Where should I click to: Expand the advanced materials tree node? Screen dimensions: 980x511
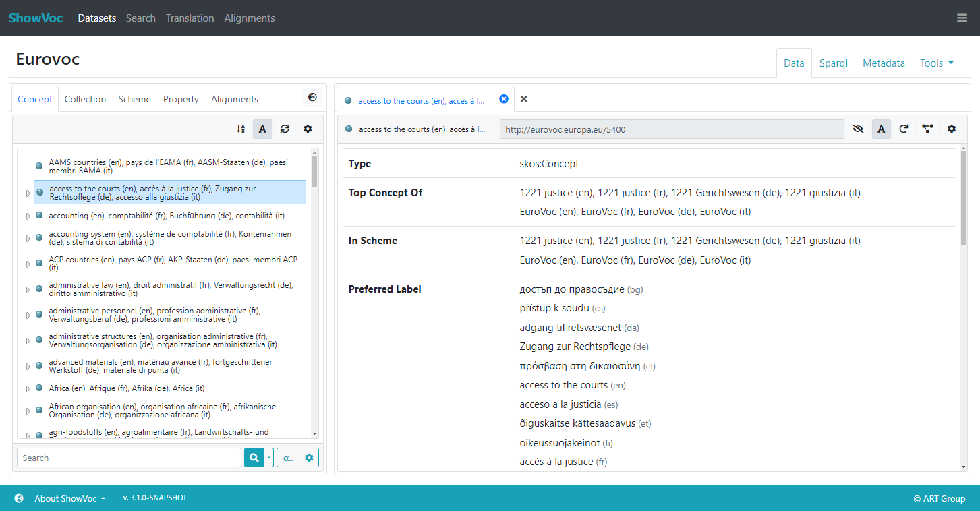pyautogui.click(x=28, y=367)
